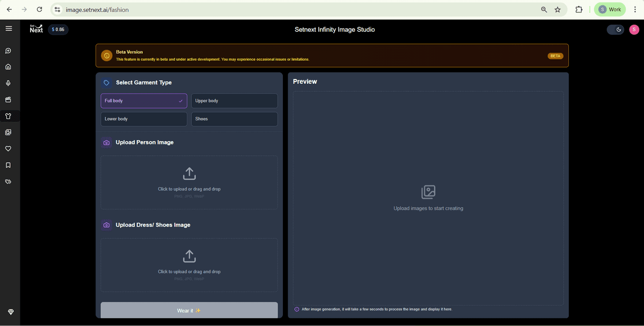The height and width of the screenshot is (326, 644).
Task: Open the tags pricing icon in sidebar
Action: [x=9, y=182]
